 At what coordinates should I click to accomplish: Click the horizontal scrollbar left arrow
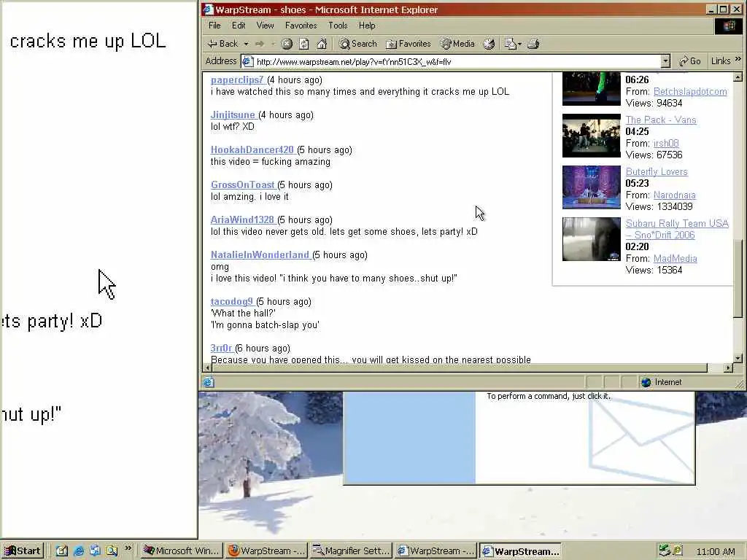[x=206, y=367]
